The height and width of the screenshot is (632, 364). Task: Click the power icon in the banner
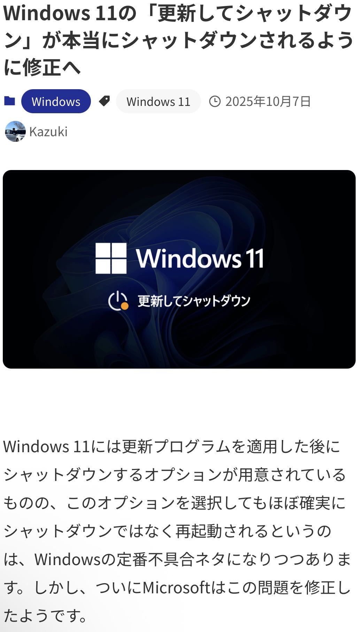[118, 300]
